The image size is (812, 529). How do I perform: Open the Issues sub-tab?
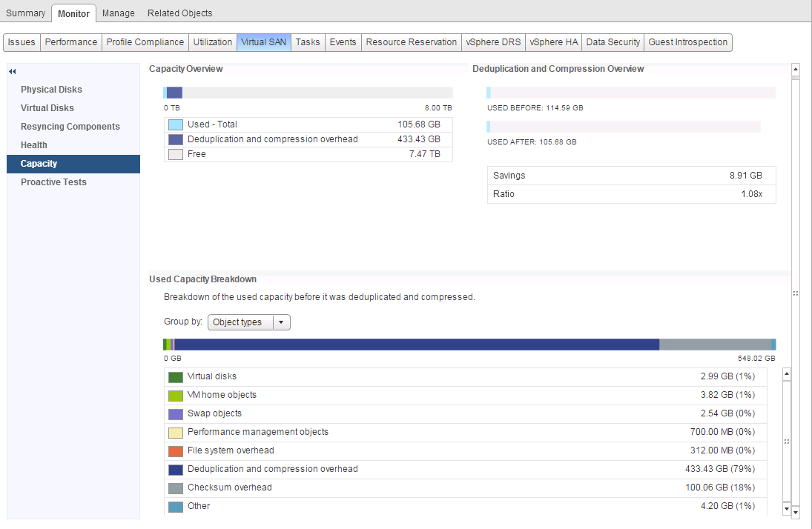pyautogui.click(x=22, y=42)
